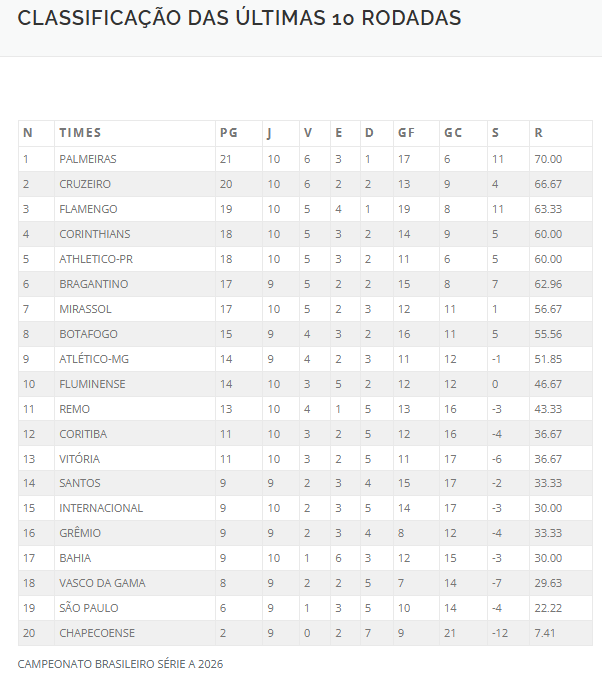Select the BRAGANTINO team name

[x=94, y=284]
